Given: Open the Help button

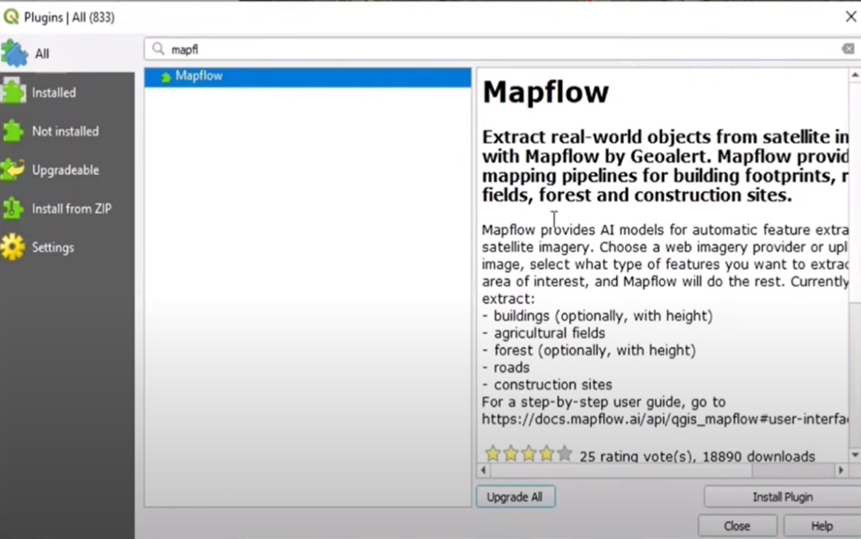Looking at the screenshot, I should click(x=822, y=526).
